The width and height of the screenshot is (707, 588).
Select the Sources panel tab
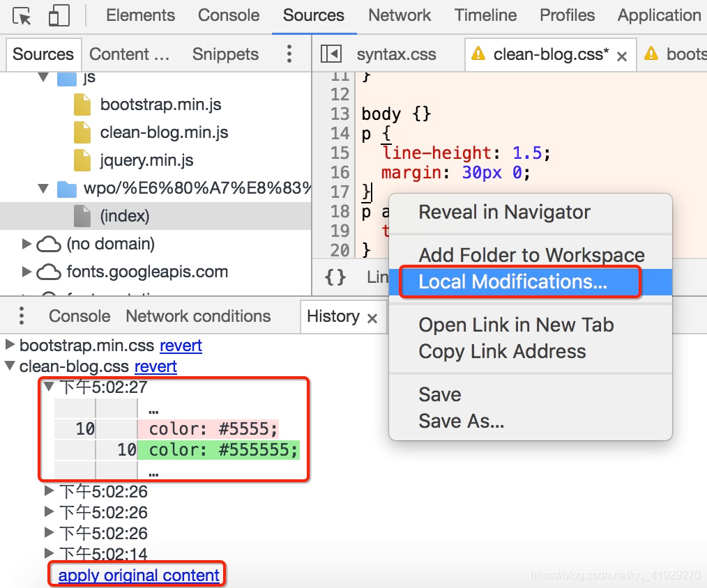(x=313, y=15)
